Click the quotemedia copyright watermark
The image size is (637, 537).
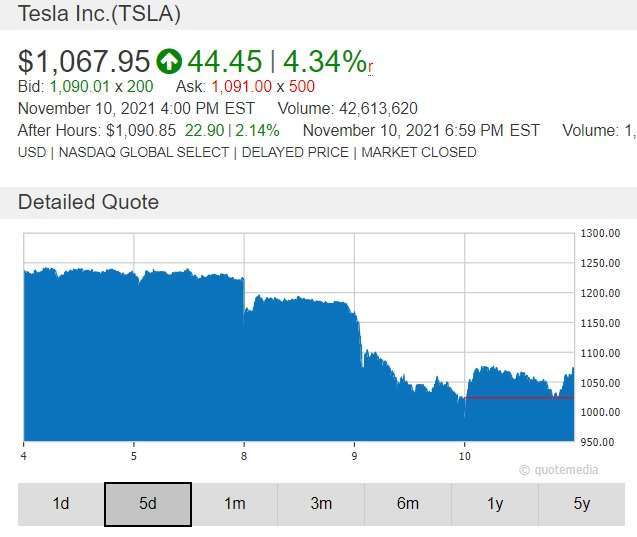(x=559, y=470)
